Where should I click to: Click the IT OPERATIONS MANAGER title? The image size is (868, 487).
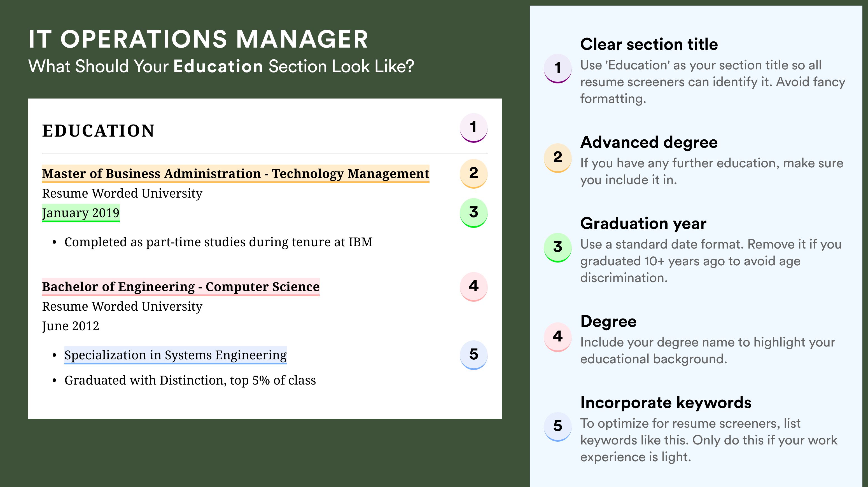coord(198,39)
